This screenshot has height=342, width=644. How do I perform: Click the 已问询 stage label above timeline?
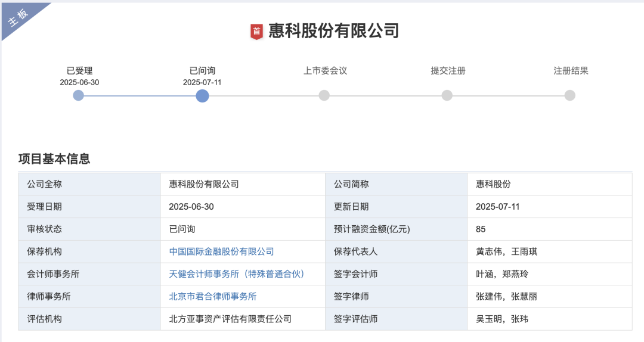coord(202,71)
